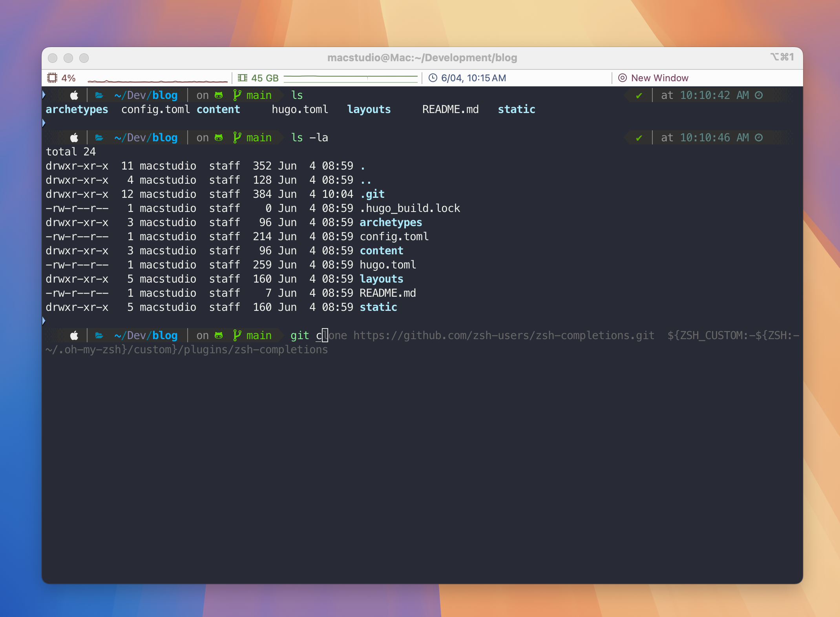Click the window title macstudio@Mac
Image resolution: width=840 pixels, height=617 pixels.
(x=422, y=58)
